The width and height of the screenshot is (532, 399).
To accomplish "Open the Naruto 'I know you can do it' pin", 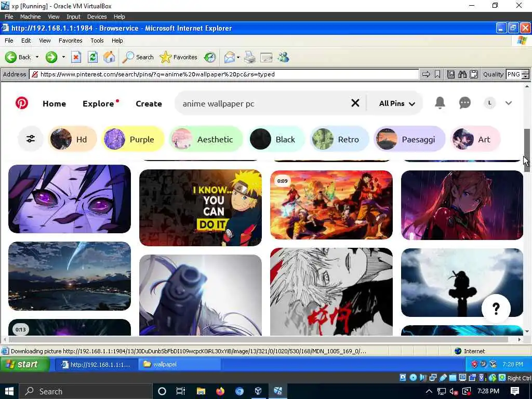I will click(x=201, y=208).
